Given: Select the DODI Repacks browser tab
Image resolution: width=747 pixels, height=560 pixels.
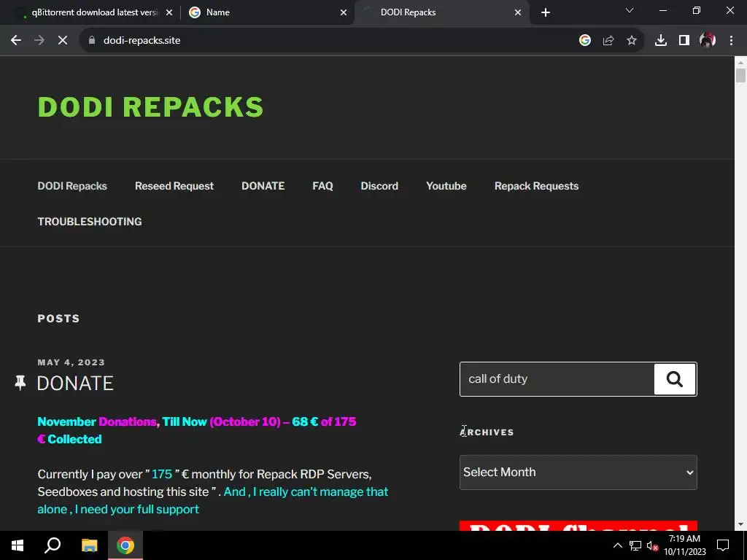Looking at the screenshot, I should 441,12.
